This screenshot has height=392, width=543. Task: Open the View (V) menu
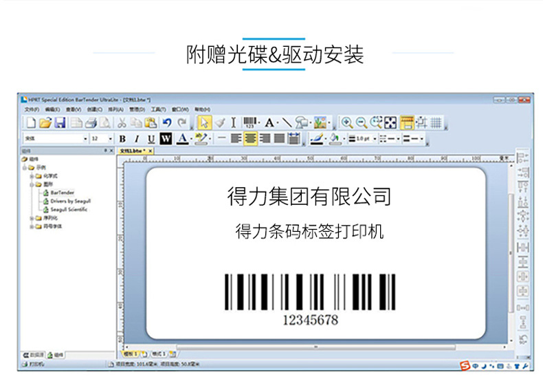coord(74,109)
